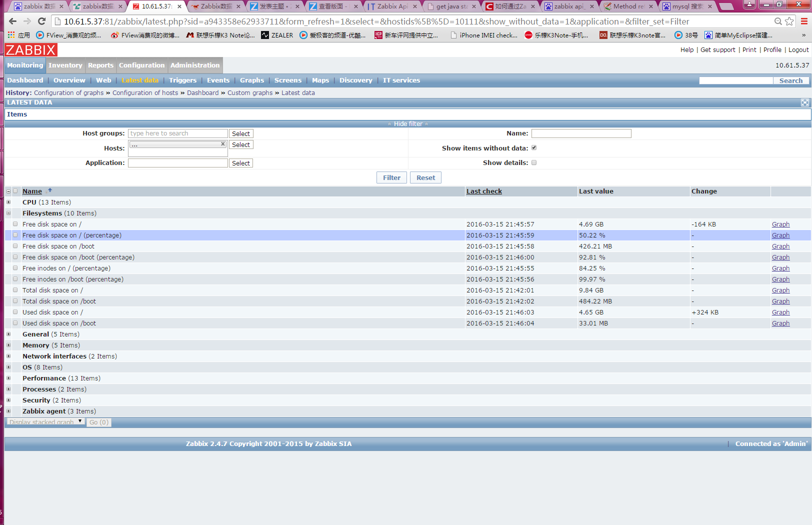Toggle fullscreen icon in Latest Data header
This screenshot has width=812, height=525.
(x=804, y=102)
